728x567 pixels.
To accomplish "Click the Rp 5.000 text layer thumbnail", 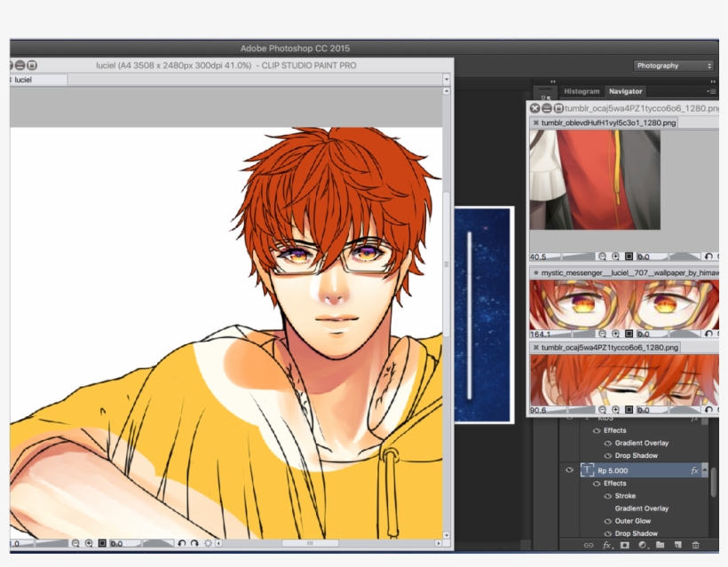I will [588, 470].
